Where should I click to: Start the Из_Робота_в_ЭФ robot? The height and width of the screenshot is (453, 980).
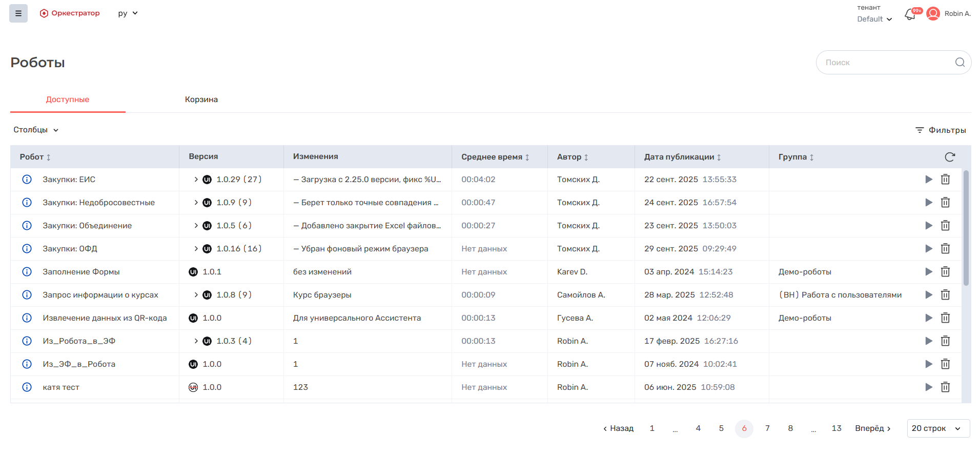click(x=928, y=341)
